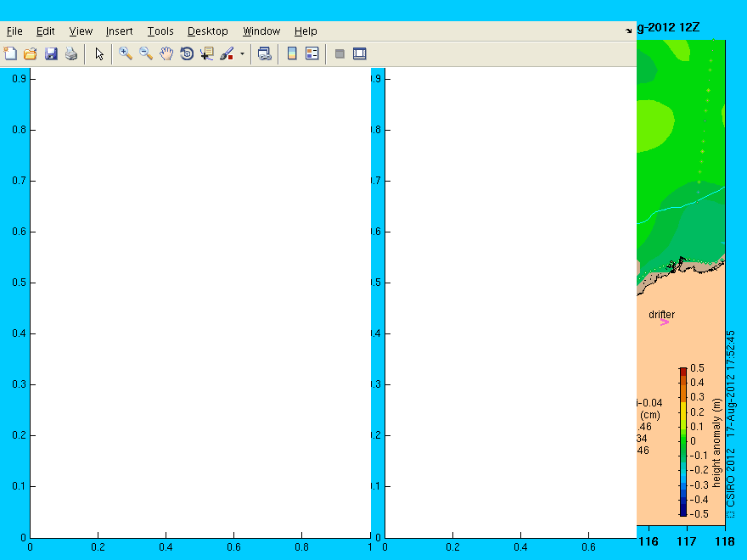Activate the Pan hand tool

(x=166, y=53)
